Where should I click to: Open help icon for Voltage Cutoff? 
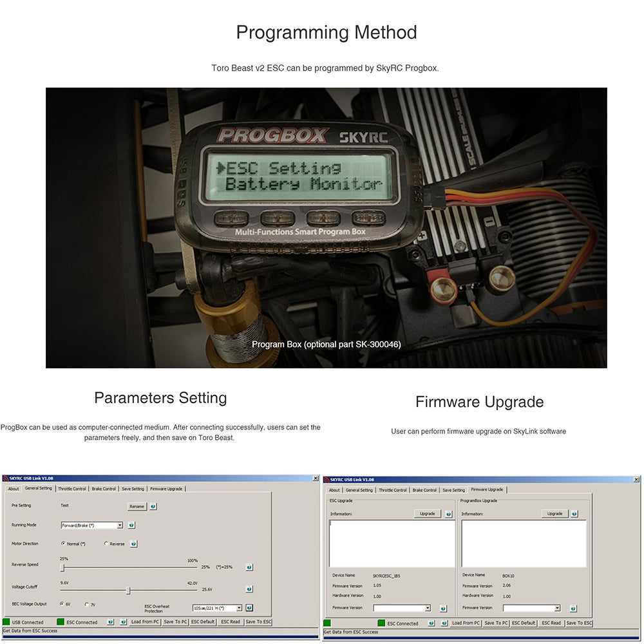click(249, 589)
